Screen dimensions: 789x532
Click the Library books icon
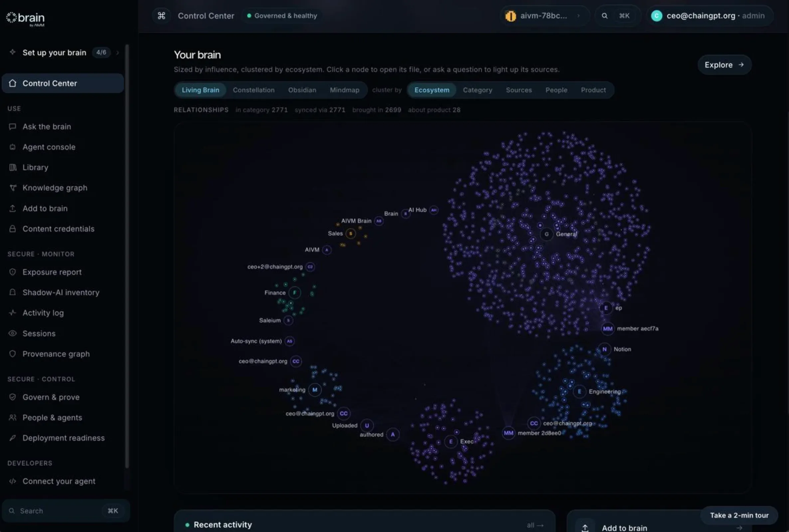pyautogui.click(x=13, y=167)
